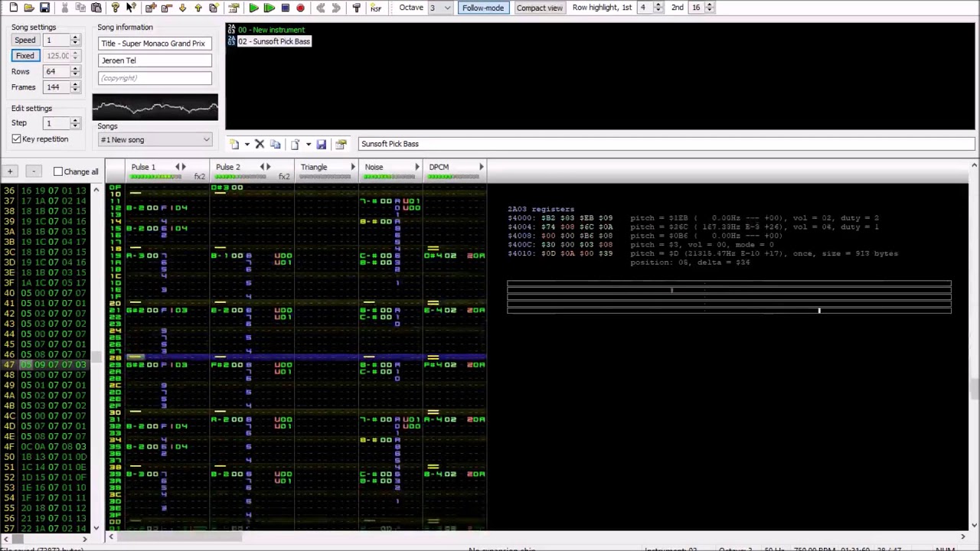Click the minus frame button
The width and height of the screenshot is (980, 551).
33,171
